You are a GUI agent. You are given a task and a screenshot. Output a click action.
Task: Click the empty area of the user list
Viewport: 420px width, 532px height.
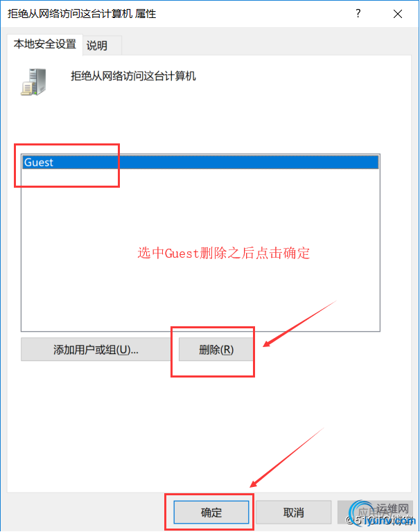(200, 249)
